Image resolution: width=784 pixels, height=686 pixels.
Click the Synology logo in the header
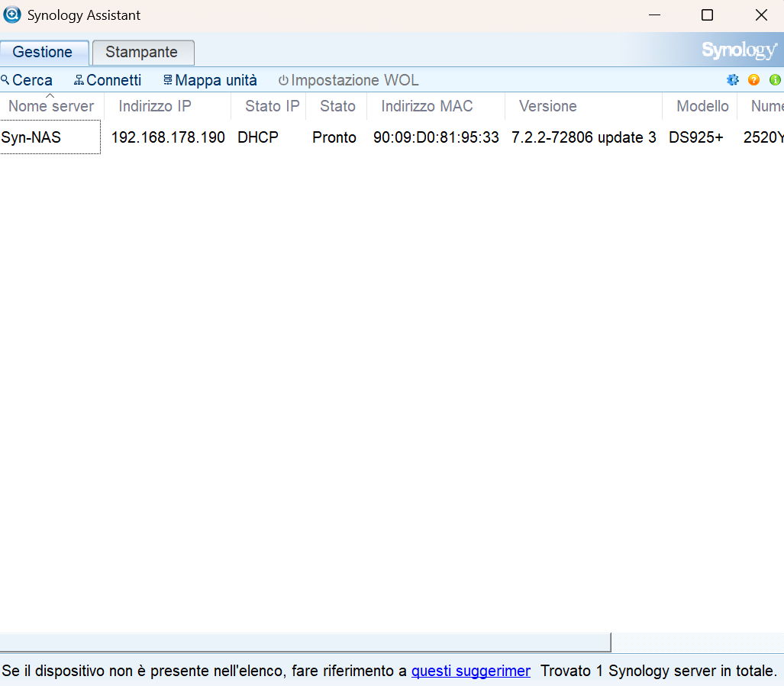coord(739,51)
